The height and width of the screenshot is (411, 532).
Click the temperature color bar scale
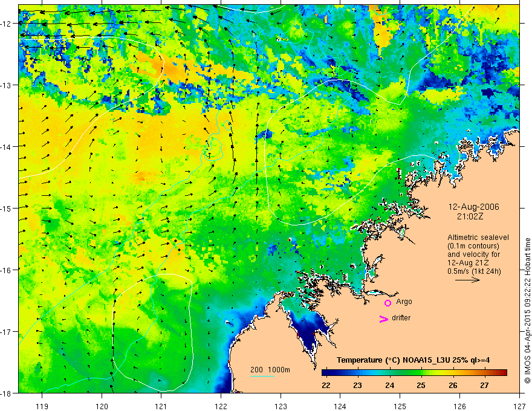click(x=414, y=373)
